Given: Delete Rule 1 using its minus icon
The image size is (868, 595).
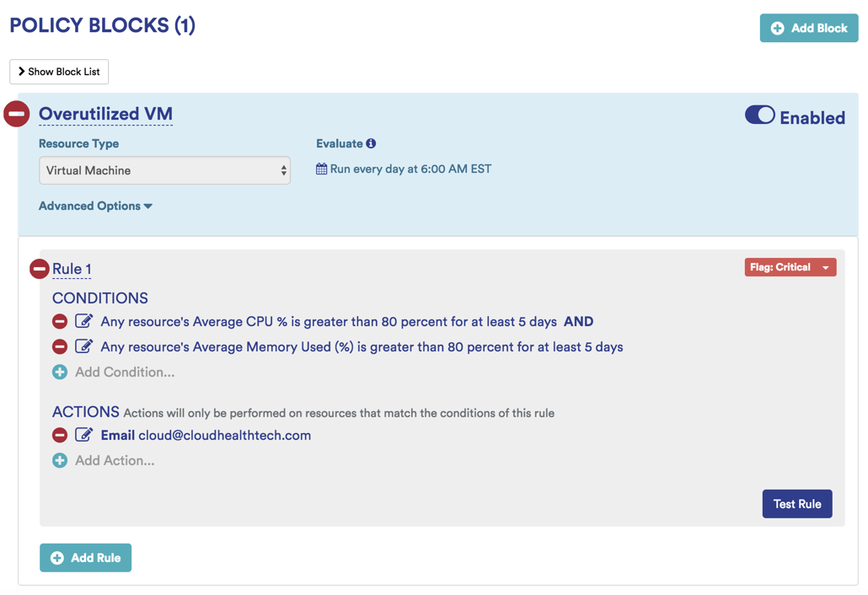Looking at the screenshot, I should point(39,269).
